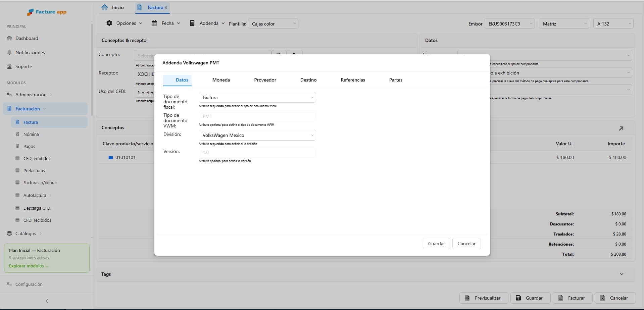Click the Descarga CFDI database icon
The image size is (644, 310).
pos(17,208)
